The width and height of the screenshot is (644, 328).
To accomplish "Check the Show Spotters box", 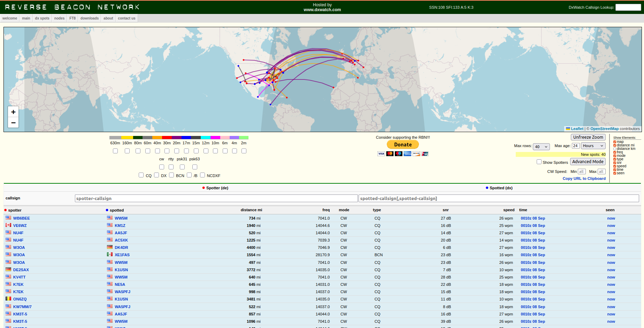I will (x=539, y=162).
